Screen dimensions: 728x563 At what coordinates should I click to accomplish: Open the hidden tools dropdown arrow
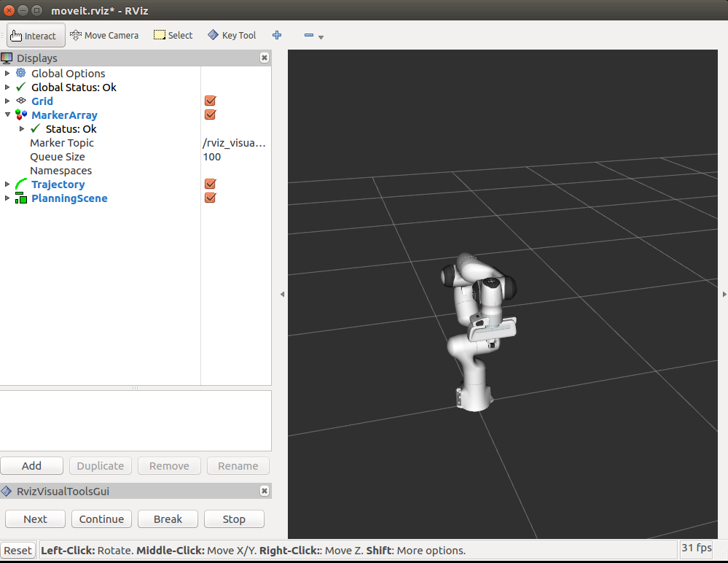point(321,36)
